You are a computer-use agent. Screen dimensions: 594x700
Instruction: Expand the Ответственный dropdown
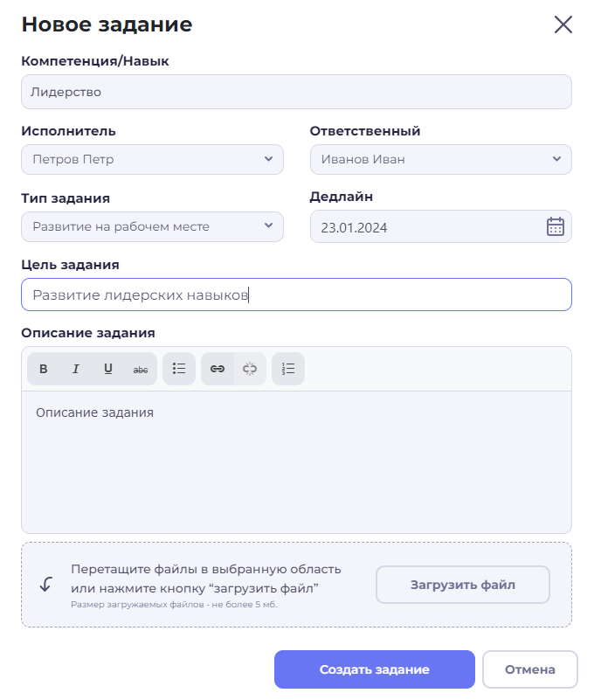click(440, 160)
